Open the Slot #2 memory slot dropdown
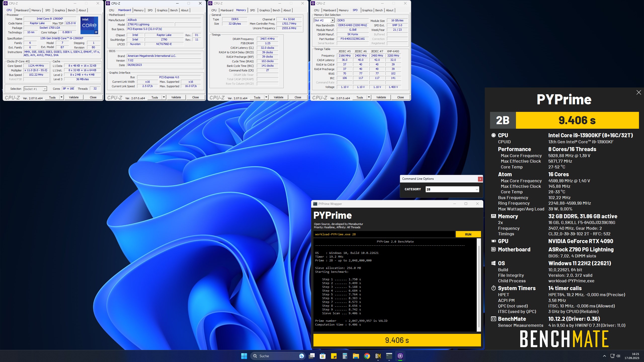The image size is (644, 362). pyautogui.click(x=332, y=20)
